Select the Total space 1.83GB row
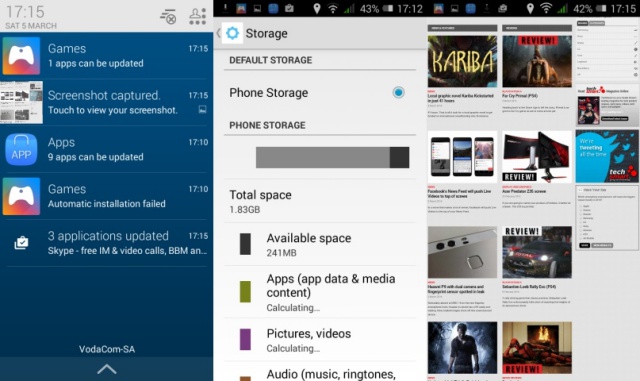This screenshot has width=640, height=381. tap(320, 201)
